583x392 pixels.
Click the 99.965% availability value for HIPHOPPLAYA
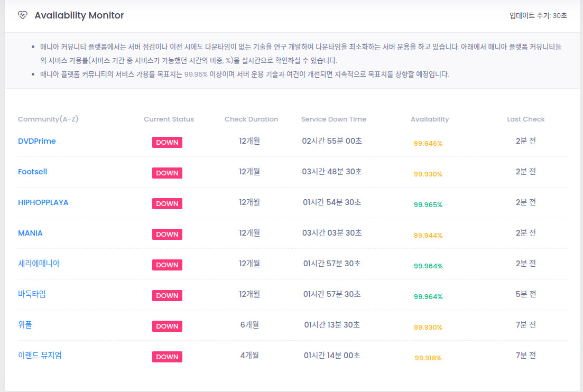click(x=428, y=205)
